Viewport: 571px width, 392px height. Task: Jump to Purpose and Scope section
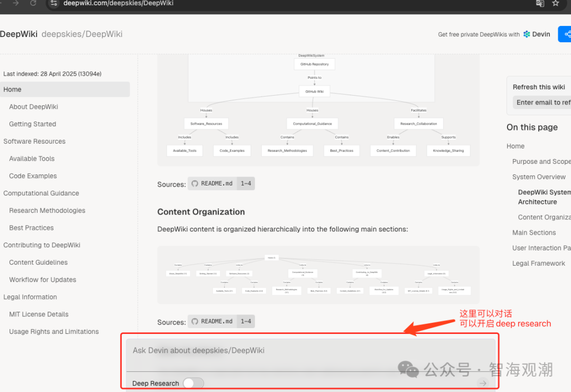pos(541,161)
